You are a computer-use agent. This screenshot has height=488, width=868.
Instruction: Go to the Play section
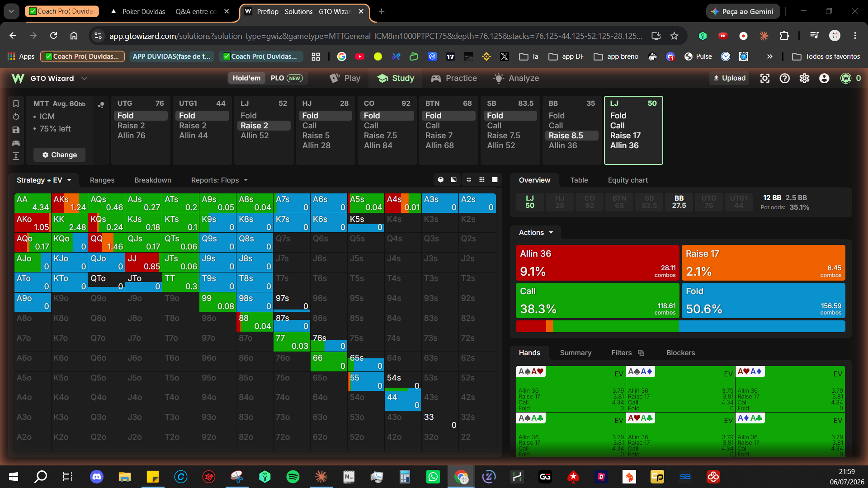coord(345,78)
